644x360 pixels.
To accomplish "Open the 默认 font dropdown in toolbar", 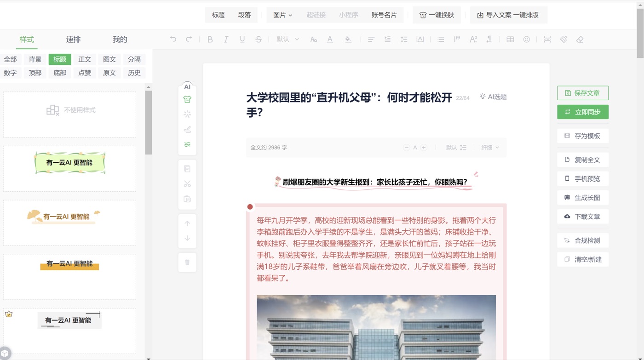I will pyautogui.click(x=287, y=40).
